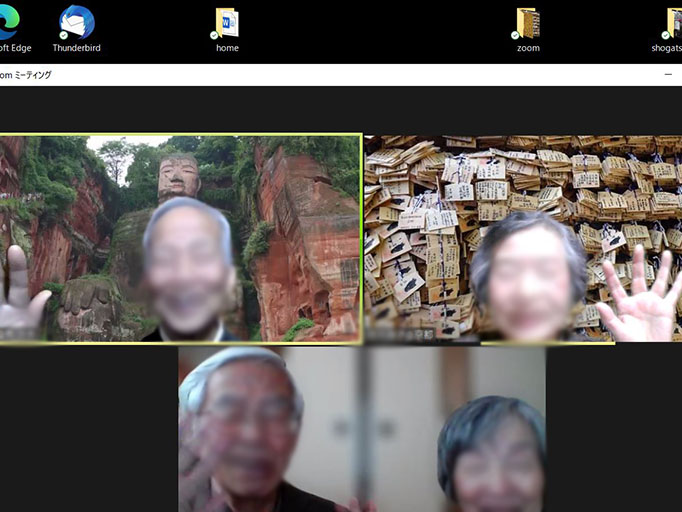Select the video tile with wooden plaques background
The image size is (682, 512).
click(x=523, y=239)
